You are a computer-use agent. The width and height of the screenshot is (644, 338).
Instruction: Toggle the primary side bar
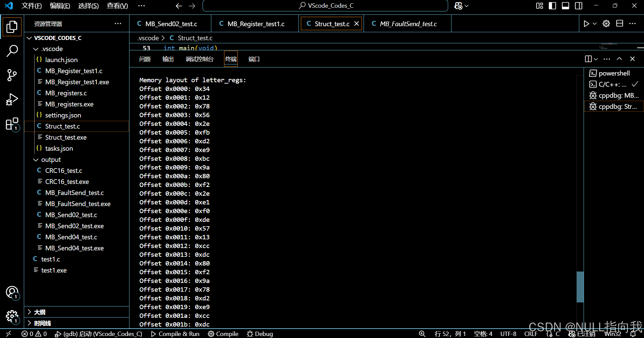tap(552, 6)
